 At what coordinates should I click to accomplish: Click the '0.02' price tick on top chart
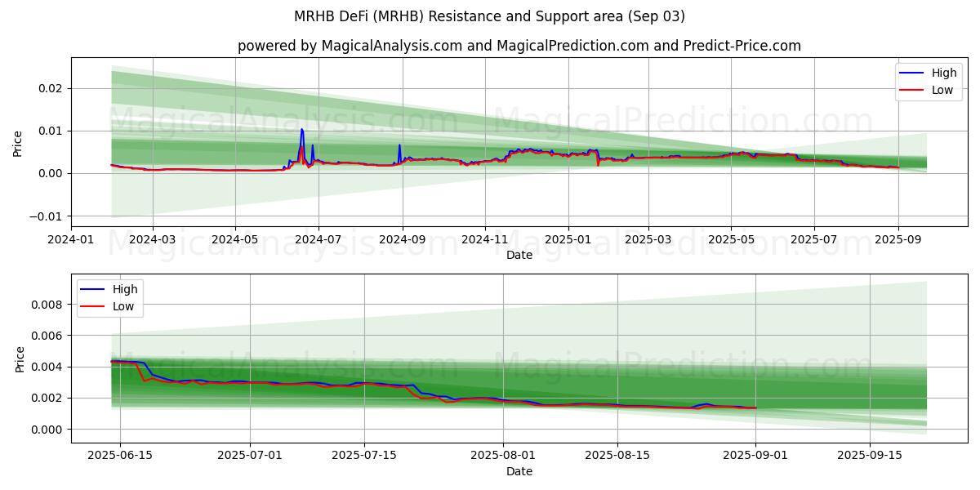pyautogui.click(x=52, y=88)
